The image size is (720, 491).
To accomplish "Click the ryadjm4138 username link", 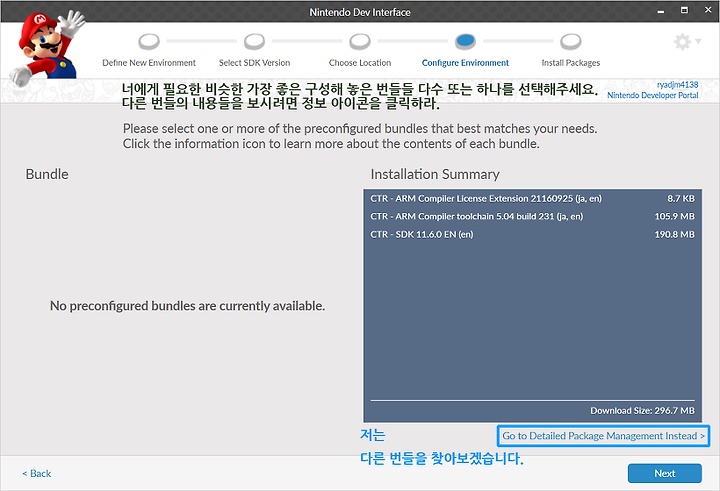I will [x=677, y=85].
